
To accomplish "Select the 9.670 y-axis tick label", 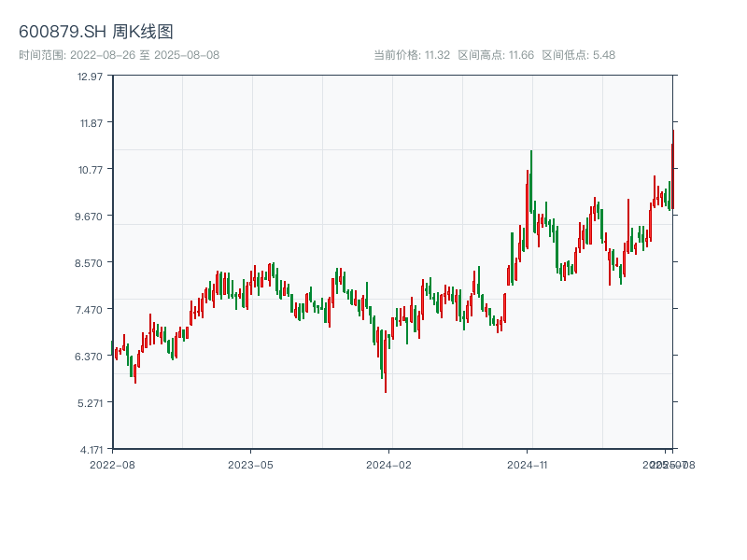I will tap(91, 216).
